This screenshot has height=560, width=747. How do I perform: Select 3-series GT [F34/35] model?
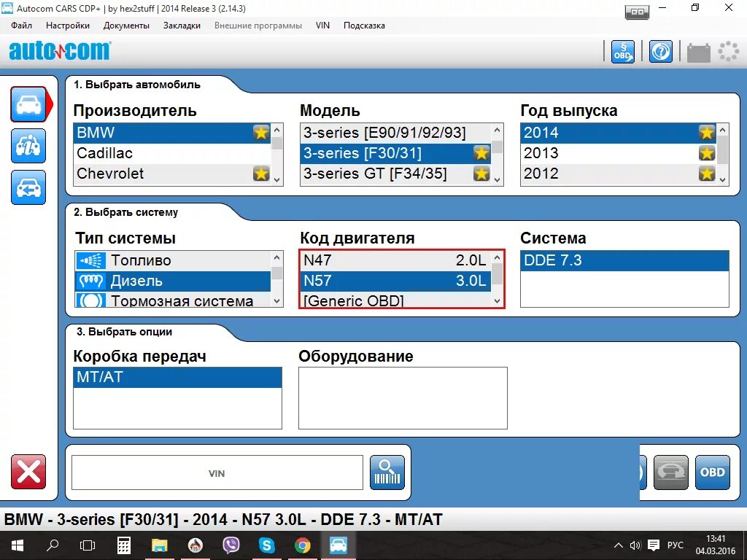coord(395,174)
